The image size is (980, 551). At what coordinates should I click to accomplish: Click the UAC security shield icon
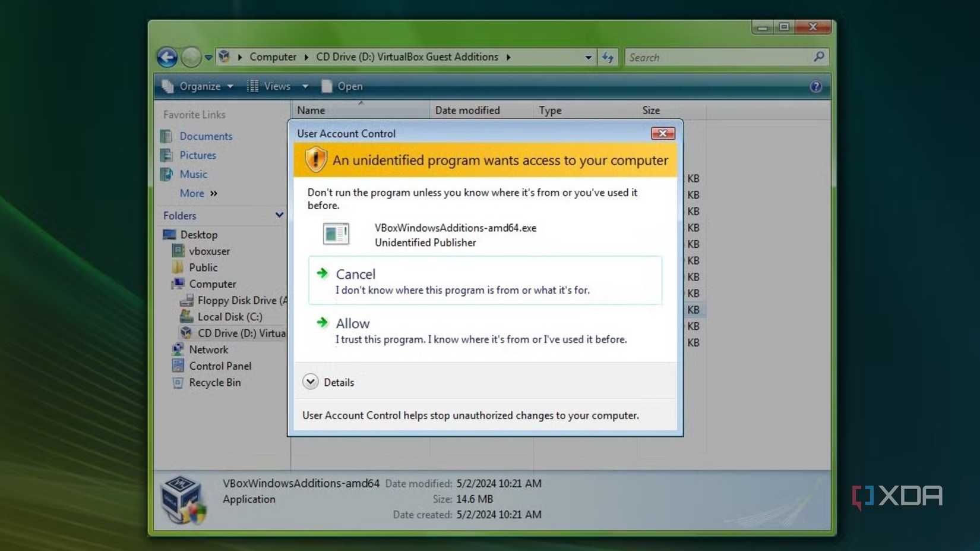pyautogui.click(x=315, y=159)
